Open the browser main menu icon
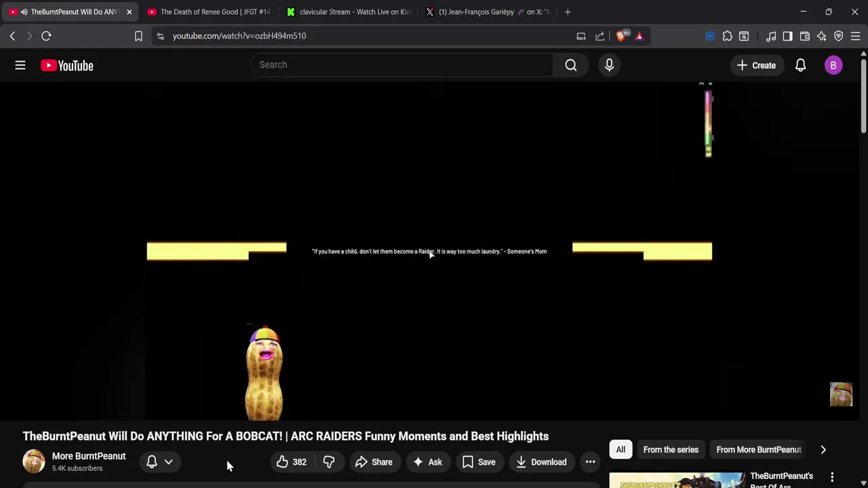 856,36
